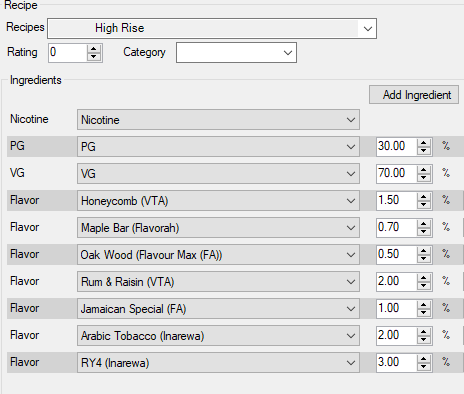Image resolution: width=464 pixels, height=394 pixels.
Task: Increase the Honeycomb percentage with up arrow
Action: coord(424,197)
